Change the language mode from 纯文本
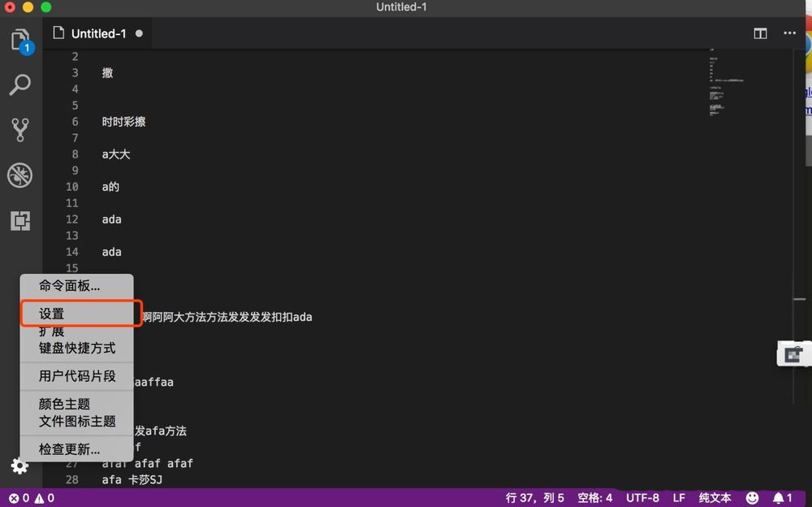This screenshot has width=812, height=507. click(x=713, y=497)
